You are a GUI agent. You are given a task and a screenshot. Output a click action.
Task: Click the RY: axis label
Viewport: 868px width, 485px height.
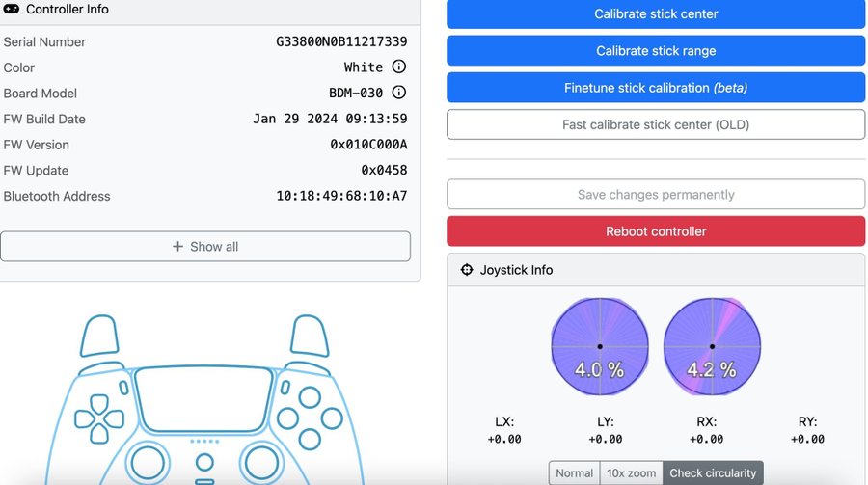point(807,422)
